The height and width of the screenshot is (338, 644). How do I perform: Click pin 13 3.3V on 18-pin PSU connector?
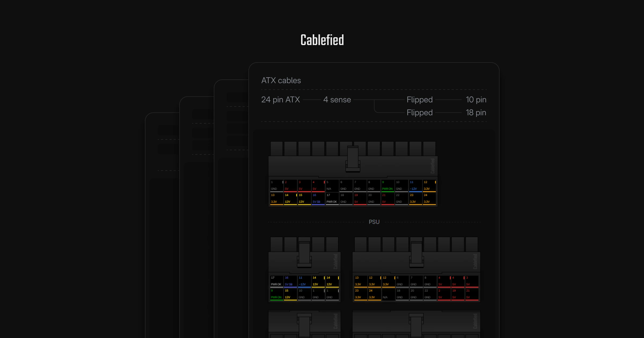click(x=361, y=281)
